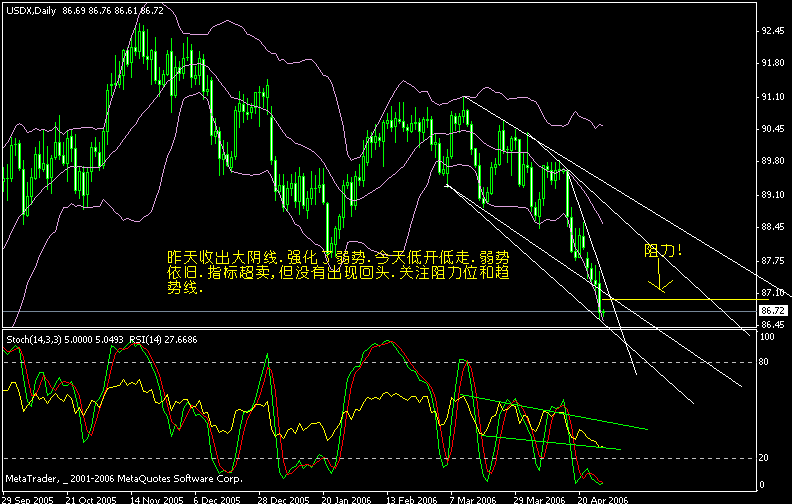Click the 29 Mar 2006 date label
The width and height of the screenshot is (792, 504).
[539, 499]
